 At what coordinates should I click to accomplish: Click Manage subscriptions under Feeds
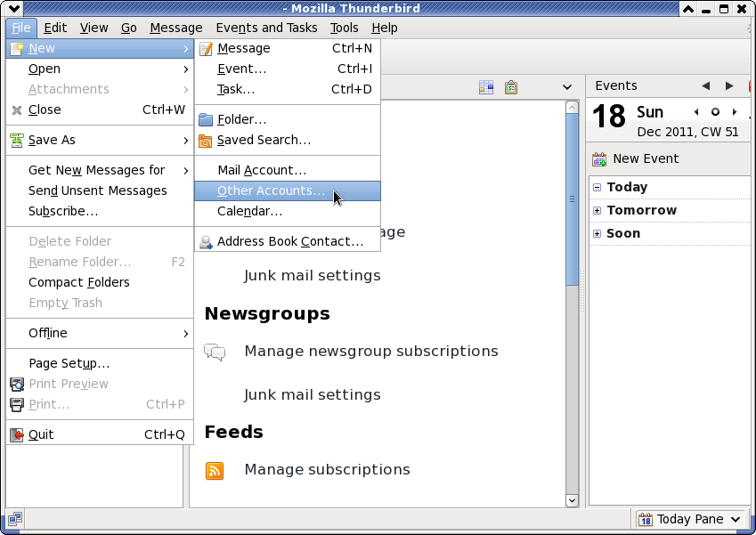(x=328, y=470)
